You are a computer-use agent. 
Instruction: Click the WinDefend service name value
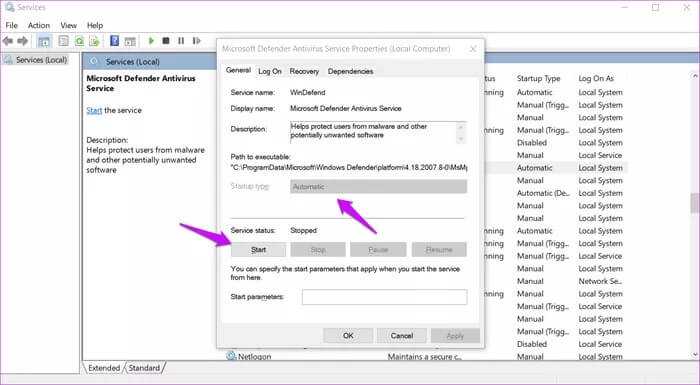pyautogui.click(x=308, y=92)
